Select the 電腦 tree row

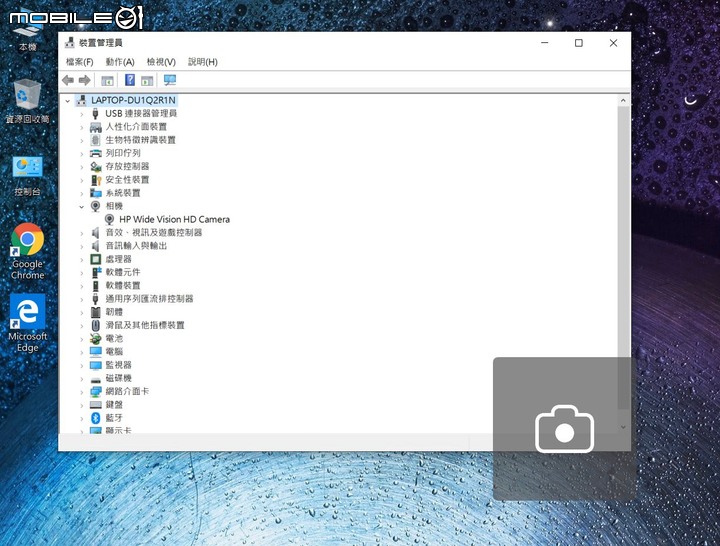[114, 352]
